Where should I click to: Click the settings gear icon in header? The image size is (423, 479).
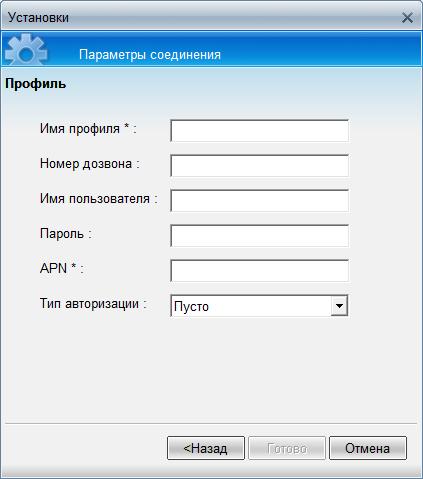pos(26,49)
